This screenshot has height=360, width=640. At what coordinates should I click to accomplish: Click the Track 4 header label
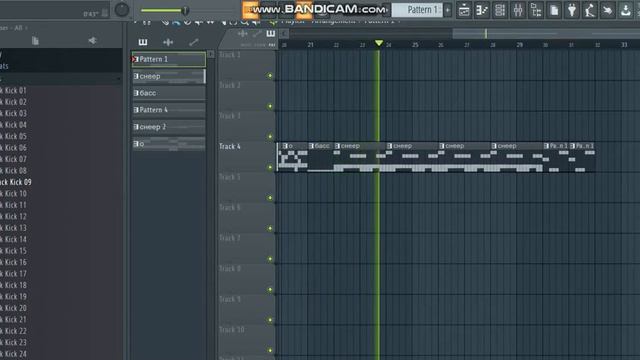tap(230, 146)
